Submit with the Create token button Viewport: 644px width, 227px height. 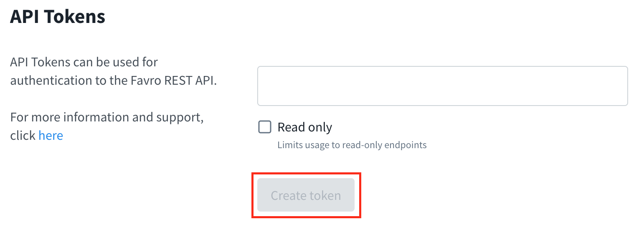pos(306,195)
